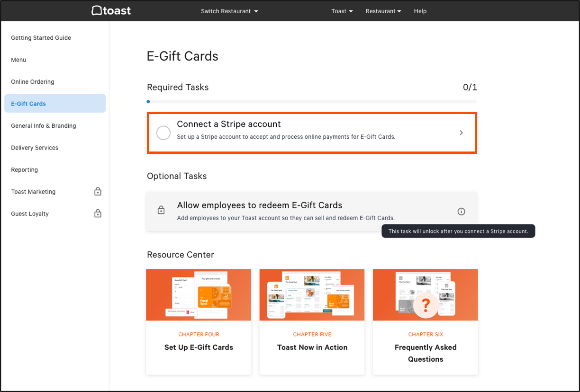Click Chapter Six card thumbnail image
The height and width of the screenshot is (392, 580).
click(426, 295)
